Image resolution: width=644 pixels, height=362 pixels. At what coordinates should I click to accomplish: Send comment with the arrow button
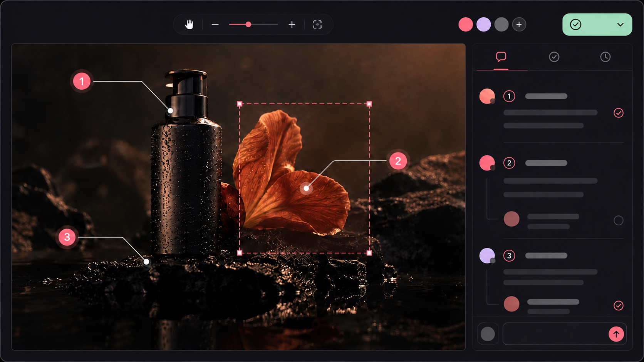point(616,334)
